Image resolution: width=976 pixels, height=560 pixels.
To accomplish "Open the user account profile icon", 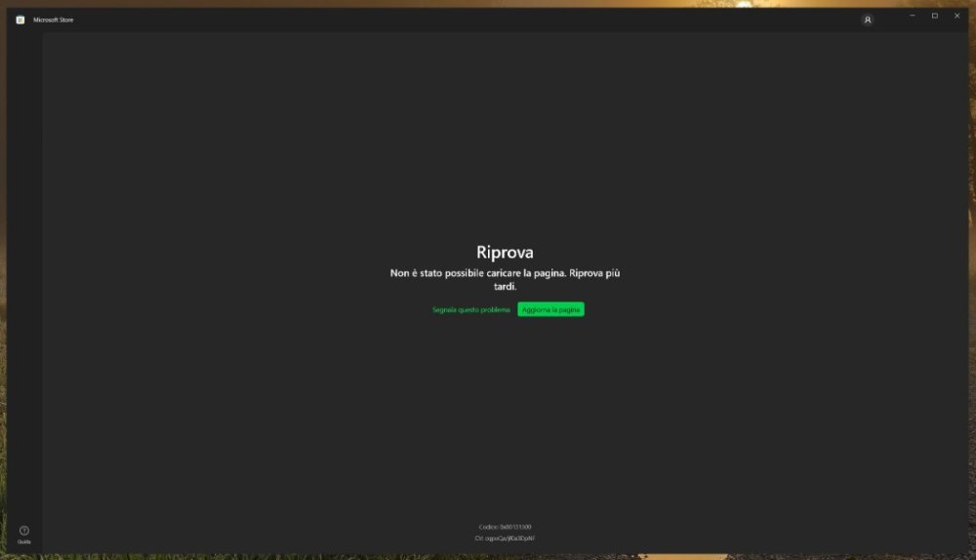I will click(867, 20).
